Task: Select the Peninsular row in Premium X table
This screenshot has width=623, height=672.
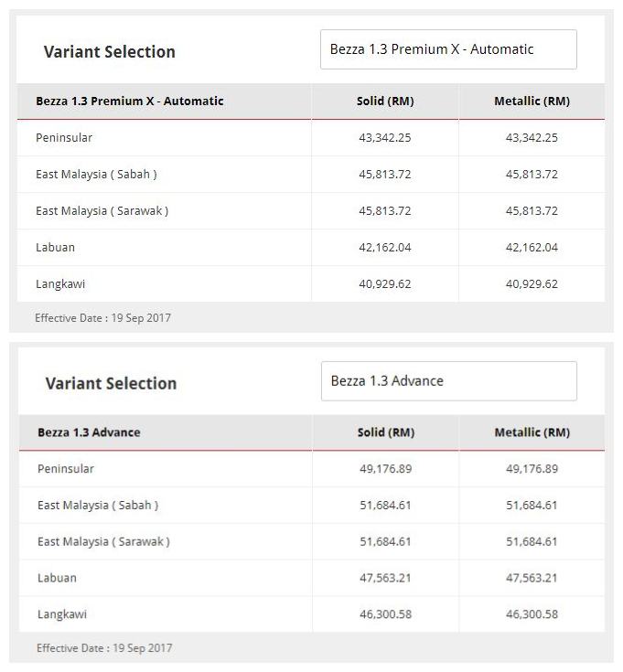Action: [x=64, y=138]
